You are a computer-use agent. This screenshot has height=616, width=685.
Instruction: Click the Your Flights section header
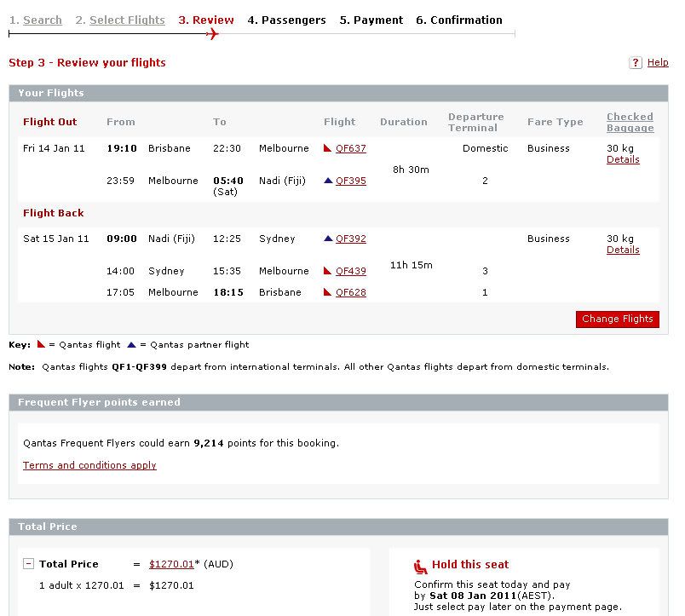(338, 93)
